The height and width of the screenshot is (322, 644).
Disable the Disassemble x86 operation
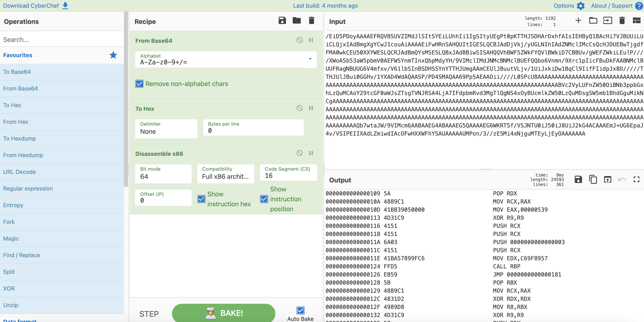tap(299, 153)
